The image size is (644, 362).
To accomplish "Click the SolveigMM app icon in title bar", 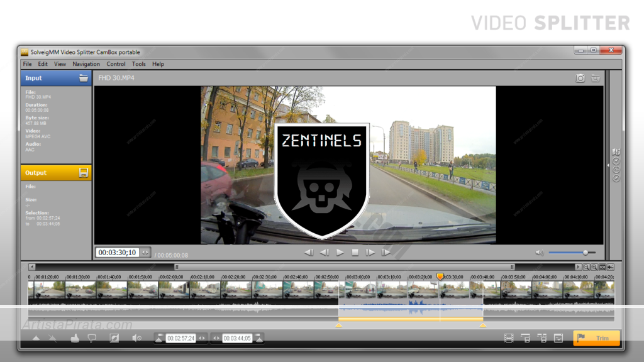I will click(x=25, y=52).
